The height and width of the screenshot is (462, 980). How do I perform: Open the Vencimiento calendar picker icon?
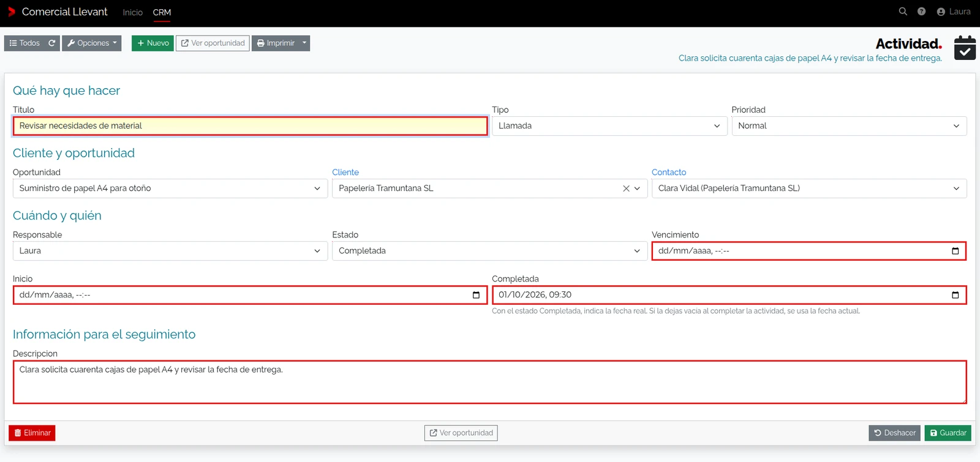point(955,251)
